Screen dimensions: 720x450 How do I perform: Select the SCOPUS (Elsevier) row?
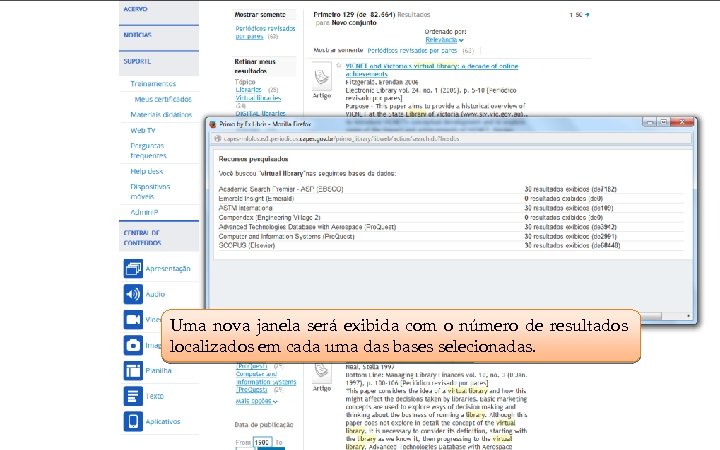pos(451,245)
